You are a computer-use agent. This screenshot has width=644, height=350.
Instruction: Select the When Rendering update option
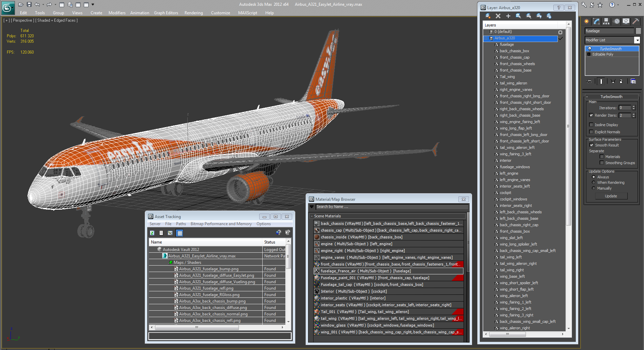(593, 182)
